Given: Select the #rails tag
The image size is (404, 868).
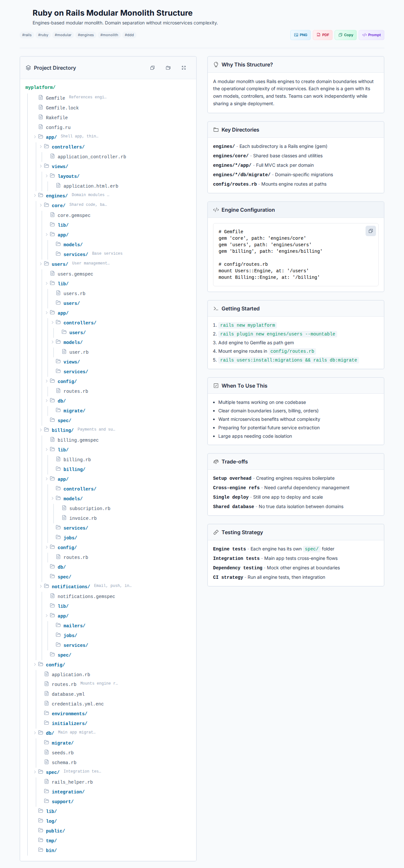Looking at the screenshot, I should 27,35.
